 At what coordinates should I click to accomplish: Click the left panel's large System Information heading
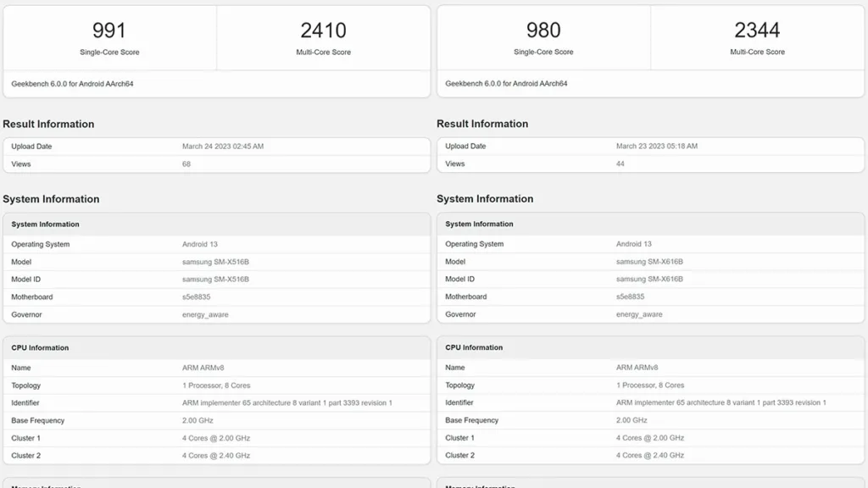(51, 199)
